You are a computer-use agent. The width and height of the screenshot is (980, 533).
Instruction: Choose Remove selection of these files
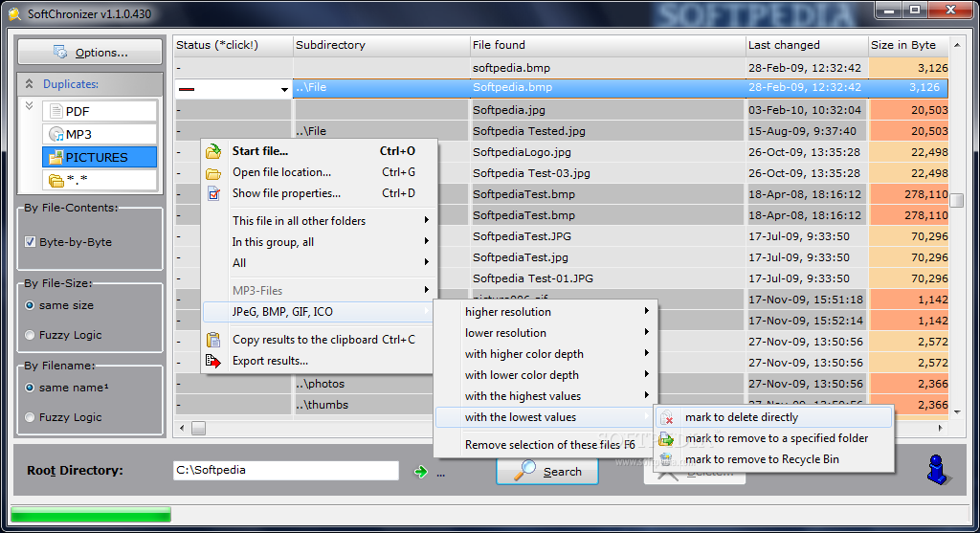[x=544, y=445]
